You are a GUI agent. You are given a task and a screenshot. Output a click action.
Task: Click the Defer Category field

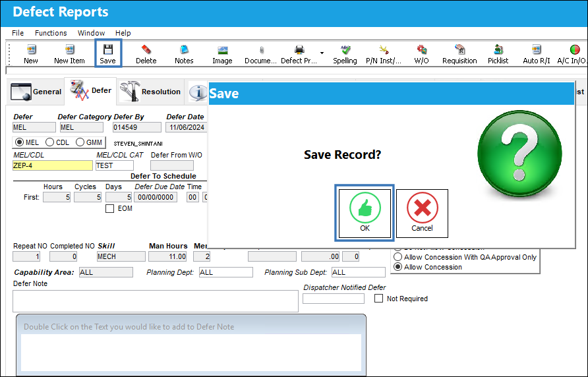[x=82, y=127]
